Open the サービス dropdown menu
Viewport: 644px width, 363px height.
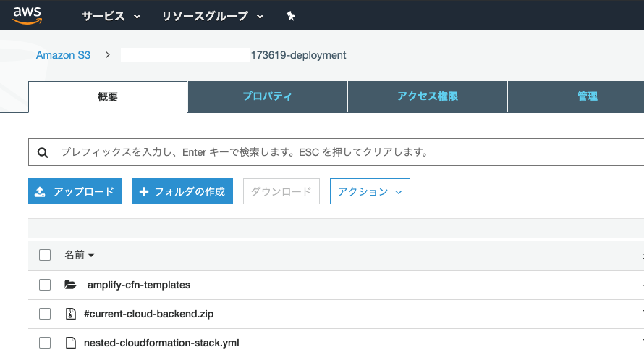click(x=111, y=16)
